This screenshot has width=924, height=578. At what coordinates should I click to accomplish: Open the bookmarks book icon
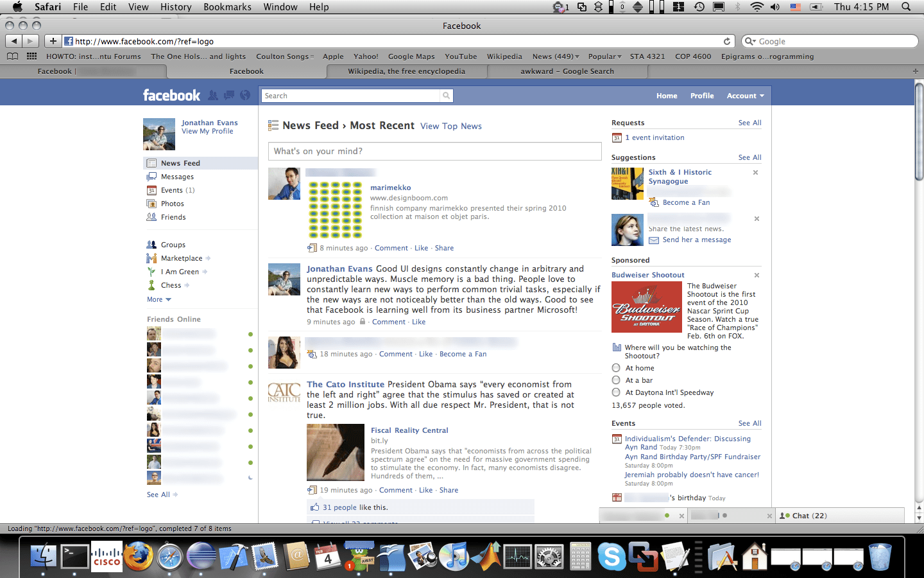[x=12, y=57]
